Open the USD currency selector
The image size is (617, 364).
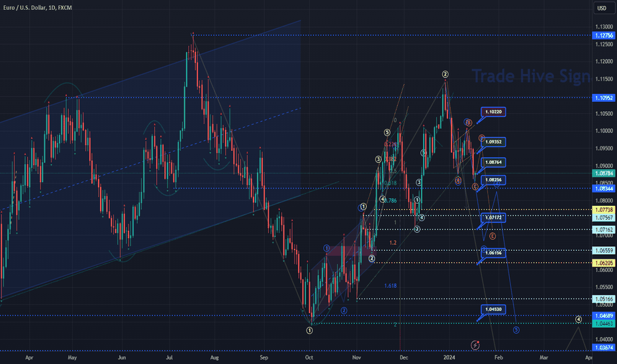(602, 8)
